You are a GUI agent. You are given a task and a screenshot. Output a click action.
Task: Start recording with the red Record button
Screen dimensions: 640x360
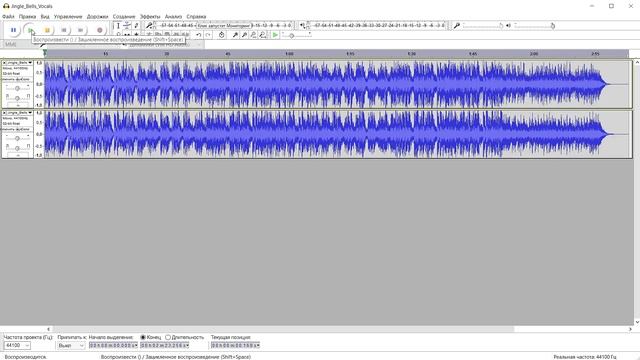[99, 30]
